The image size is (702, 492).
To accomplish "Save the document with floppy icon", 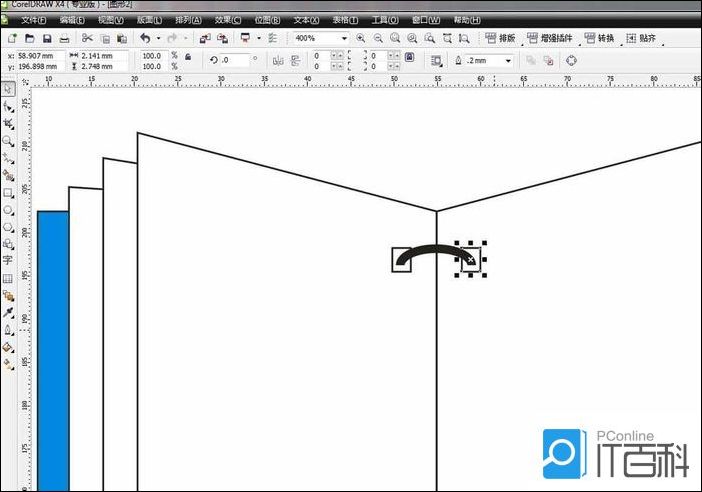I will pyautogui.click(x=47, y=39).
